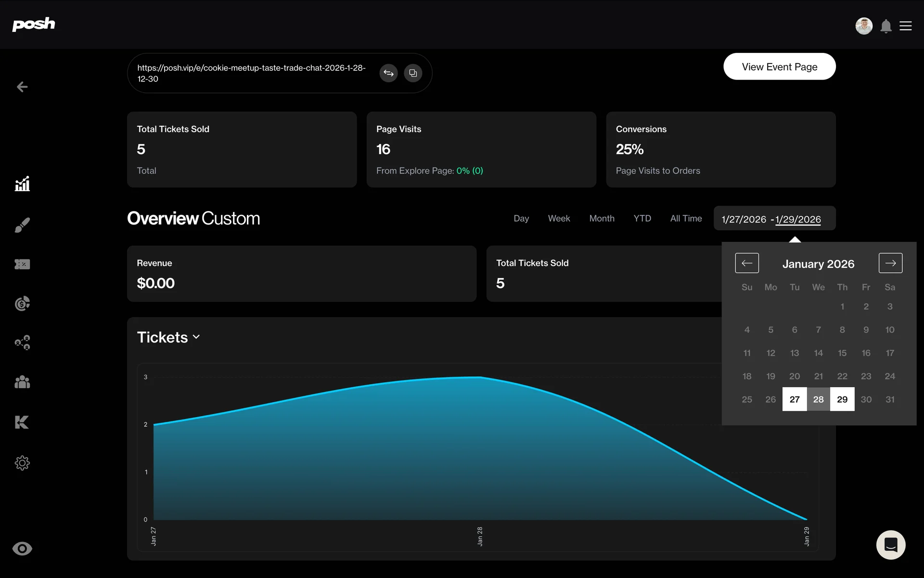The width and height of the screenshot is (924, 578).
Task: Click the notifications bell icon
Action: coord(885,26)
